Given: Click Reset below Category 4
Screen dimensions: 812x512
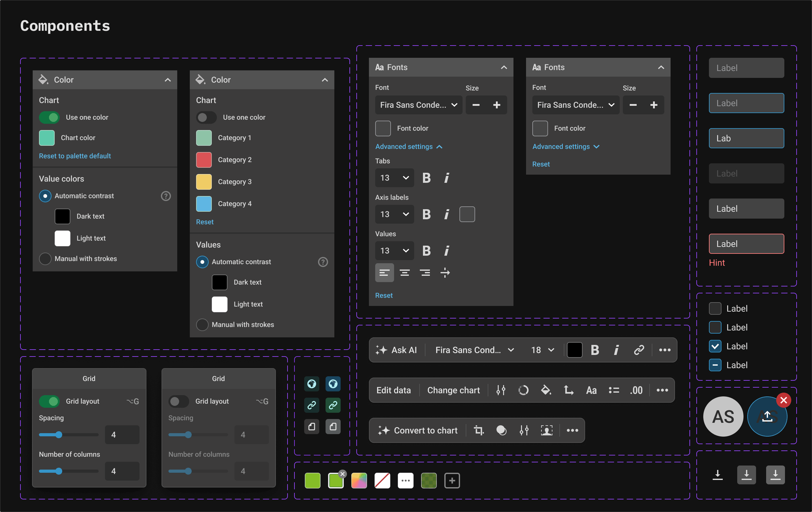Looking at the screenshot, I should [x=205, y=222].
